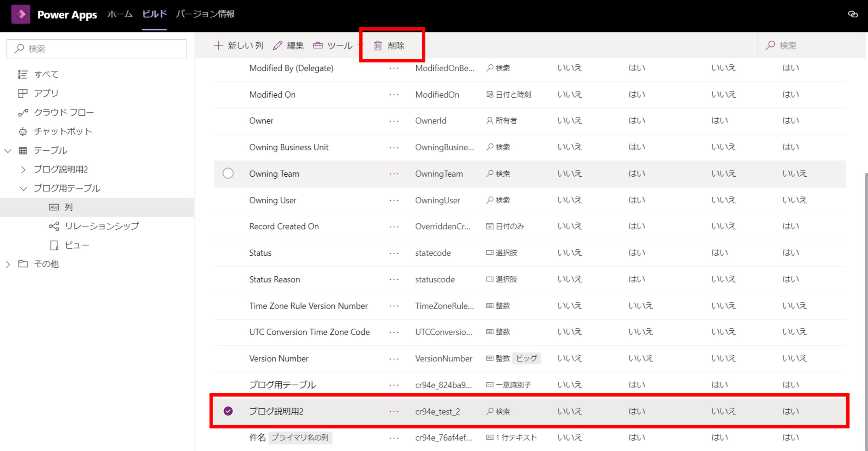Open チャットボット in sidebar
This screenshot has width=868, height=451.
click(63, 132)
